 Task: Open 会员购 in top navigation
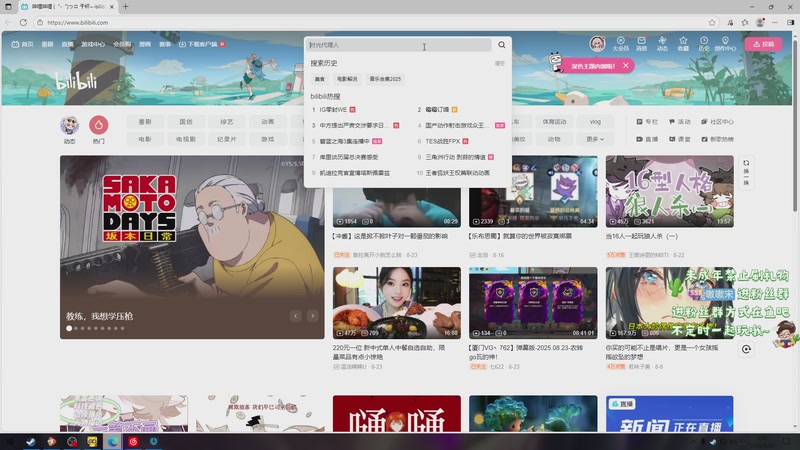click(x=122, y=44)
